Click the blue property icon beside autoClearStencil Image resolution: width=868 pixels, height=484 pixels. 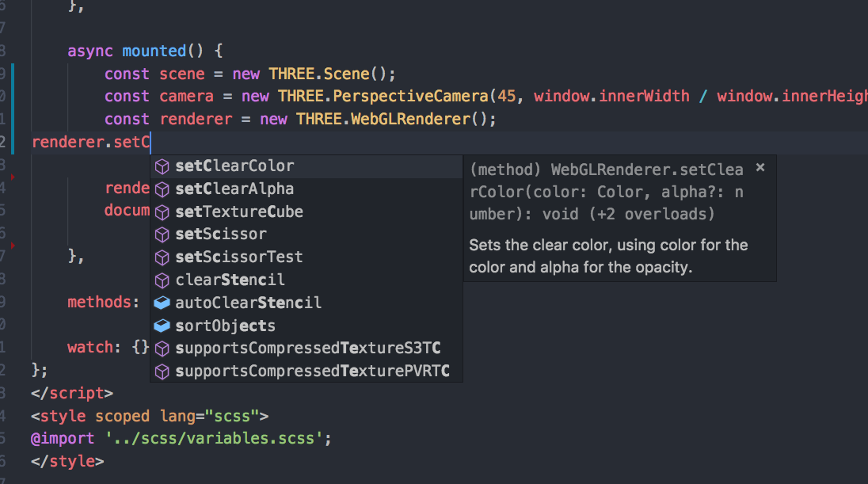point(162,303)
